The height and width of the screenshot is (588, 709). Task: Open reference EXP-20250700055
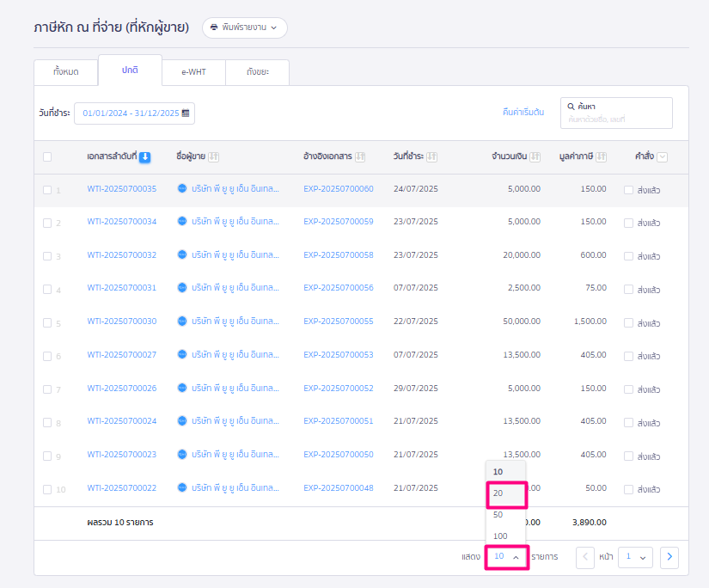coord(339,322)
